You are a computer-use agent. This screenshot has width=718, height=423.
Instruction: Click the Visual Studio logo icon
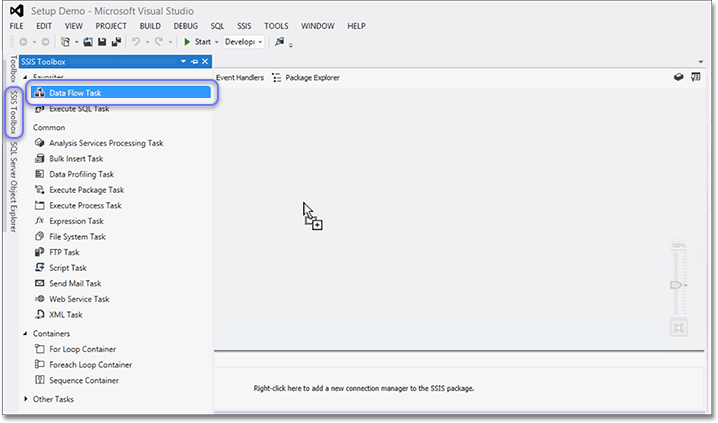pyautogui.click(x=16, y=11)
